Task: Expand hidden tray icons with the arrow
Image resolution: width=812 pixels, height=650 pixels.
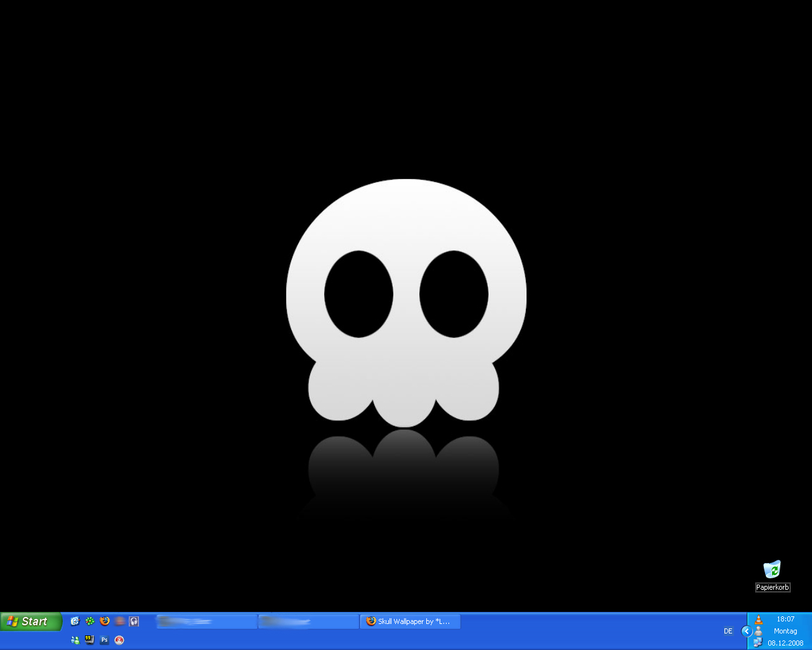Action: [747, 631]
